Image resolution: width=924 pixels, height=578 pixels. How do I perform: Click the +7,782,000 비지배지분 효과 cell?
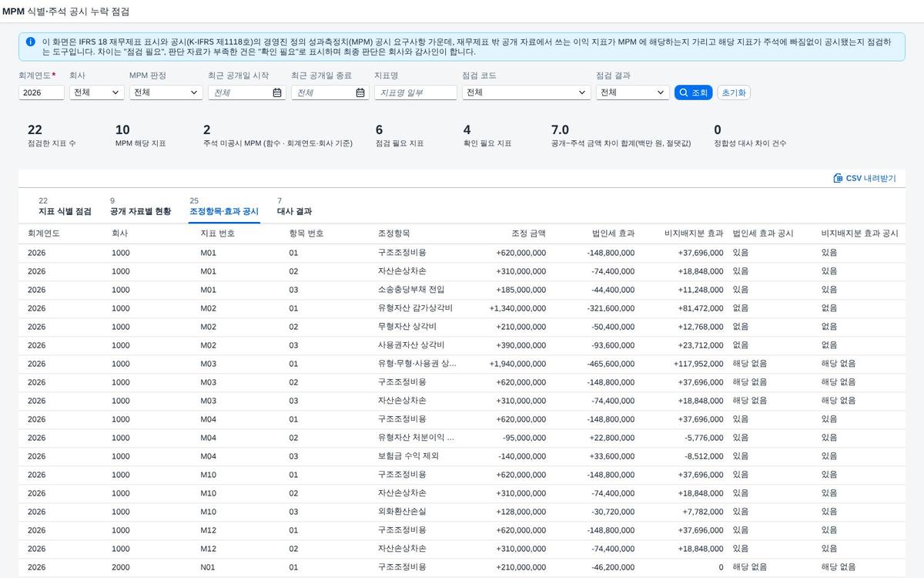click(x=703, y=512)
